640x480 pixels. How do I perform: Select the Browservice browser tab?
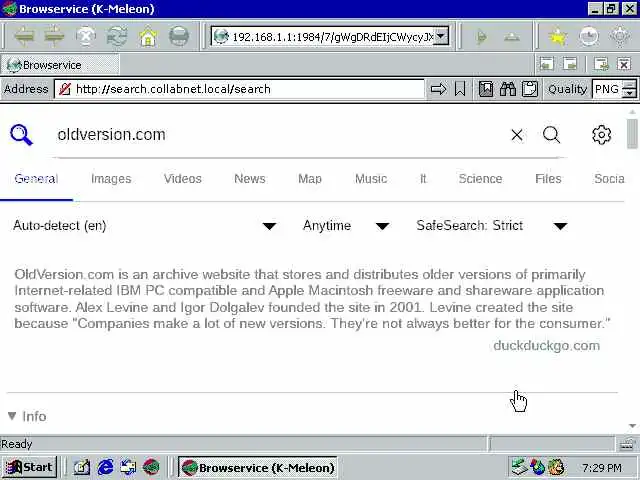(x=60, y=65)
